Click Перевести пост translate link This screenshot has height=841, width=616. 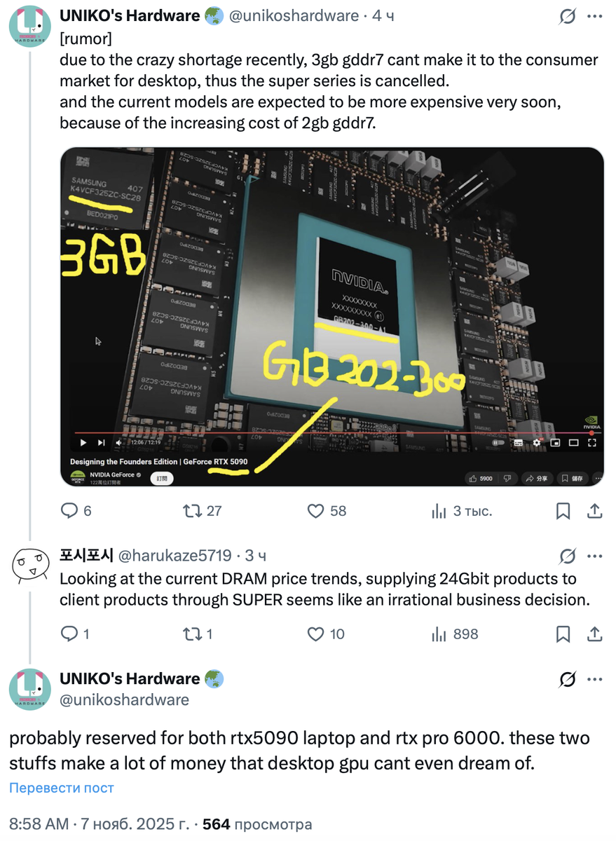tap(62, 788)
